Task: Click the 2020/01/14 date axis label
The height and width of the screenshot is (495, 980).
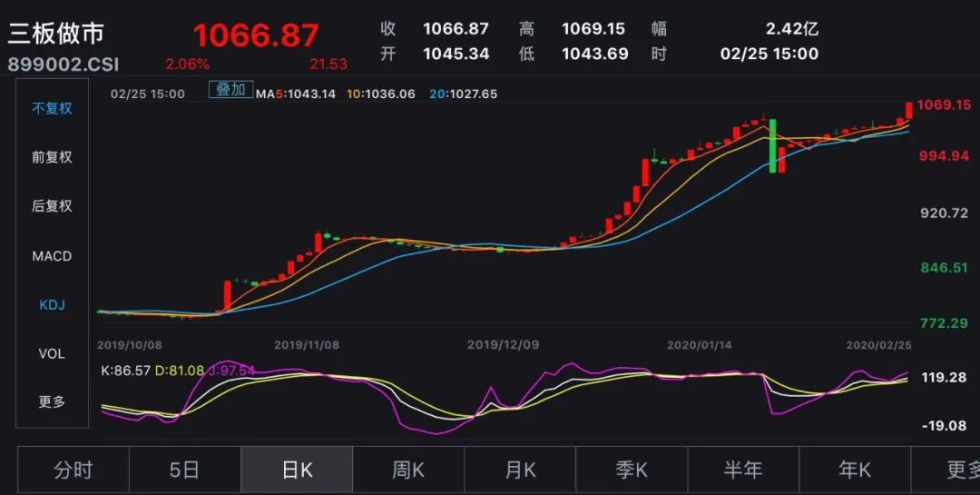Action: 700,345
